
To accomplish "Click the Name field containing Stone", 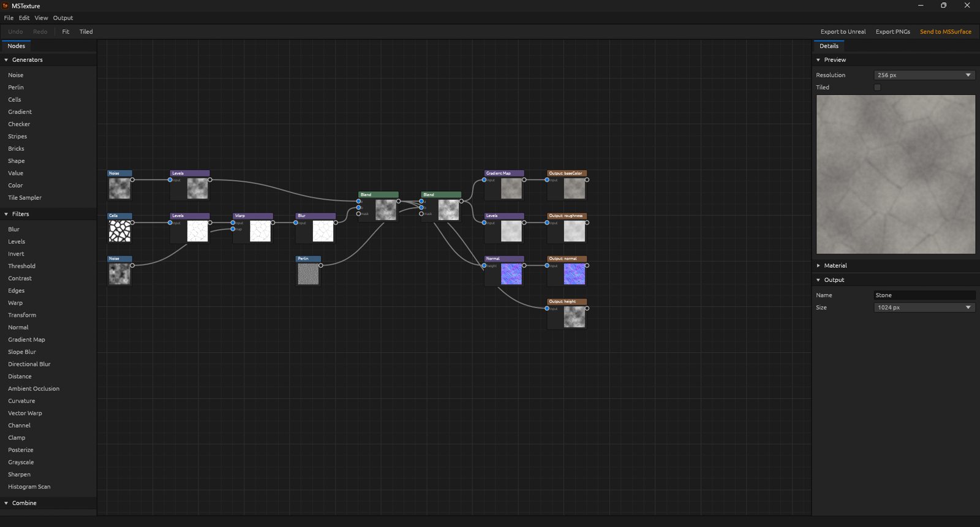I will click(924, 295).
